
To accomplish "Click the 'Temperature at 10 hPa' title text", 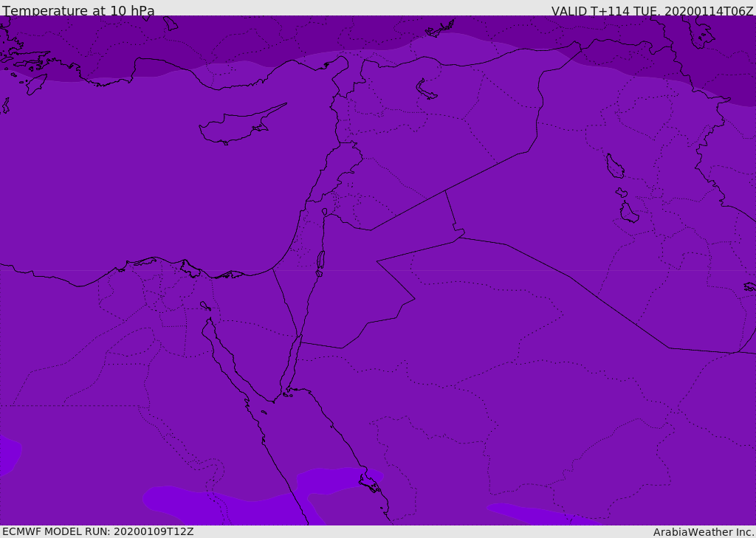I will [x=78, y=10].
